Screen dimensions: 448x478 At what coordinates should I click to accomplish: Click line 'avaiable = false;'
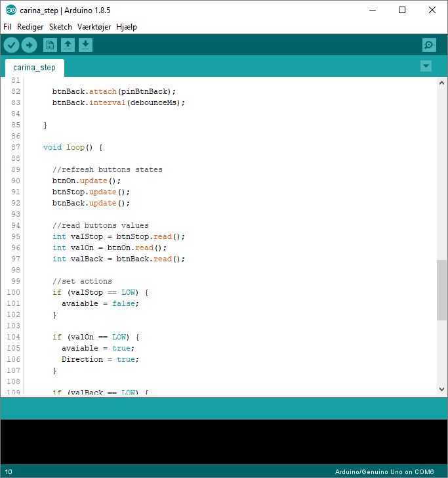click(x=100, y=303)
